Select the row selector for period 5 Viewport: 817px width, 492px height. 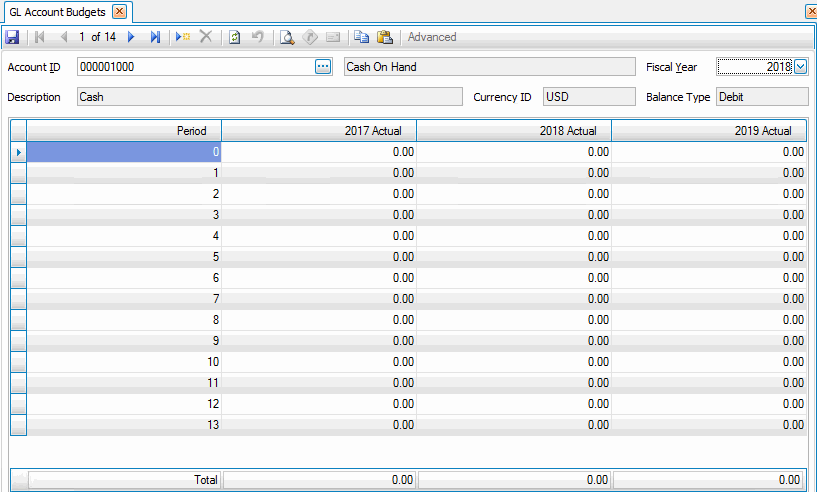pos(18,257)
